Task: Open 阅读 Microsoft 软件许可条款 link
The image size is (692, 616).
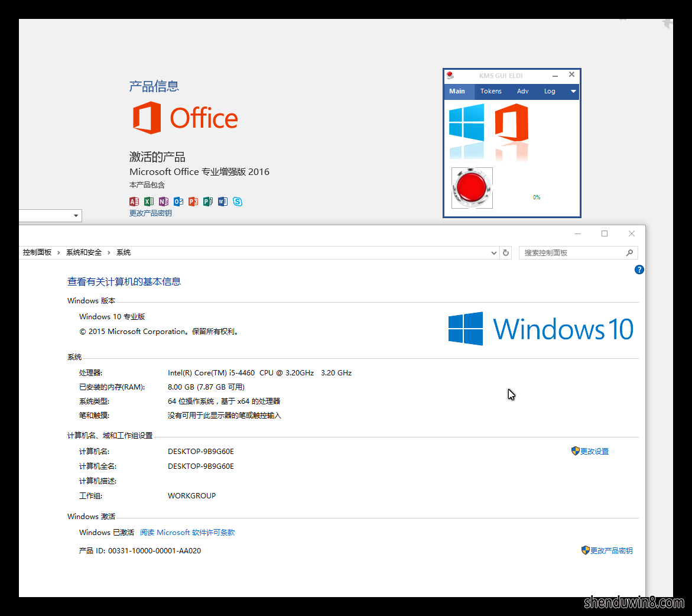Action: [x=187, y=533]
